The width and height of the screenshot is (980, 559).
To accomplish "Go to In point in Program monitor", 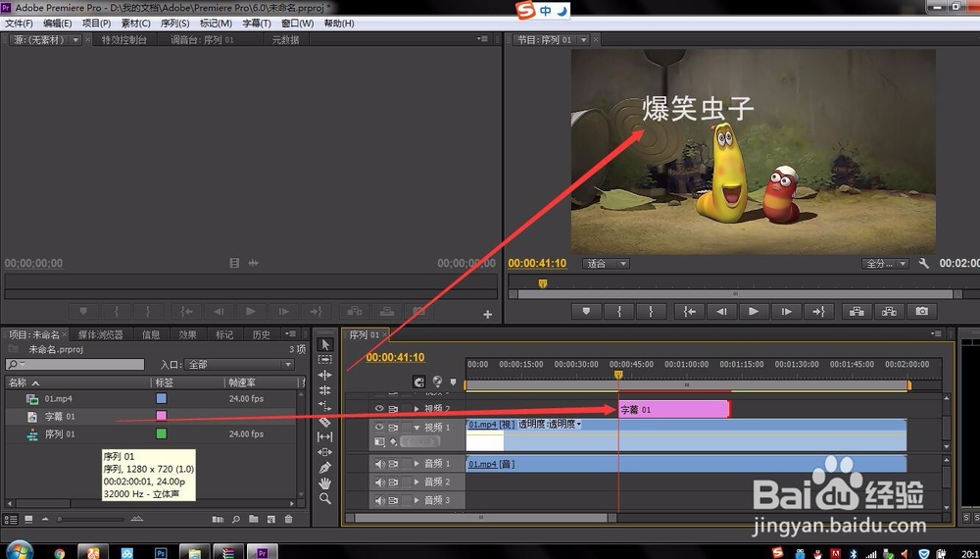I will (689, 312).
